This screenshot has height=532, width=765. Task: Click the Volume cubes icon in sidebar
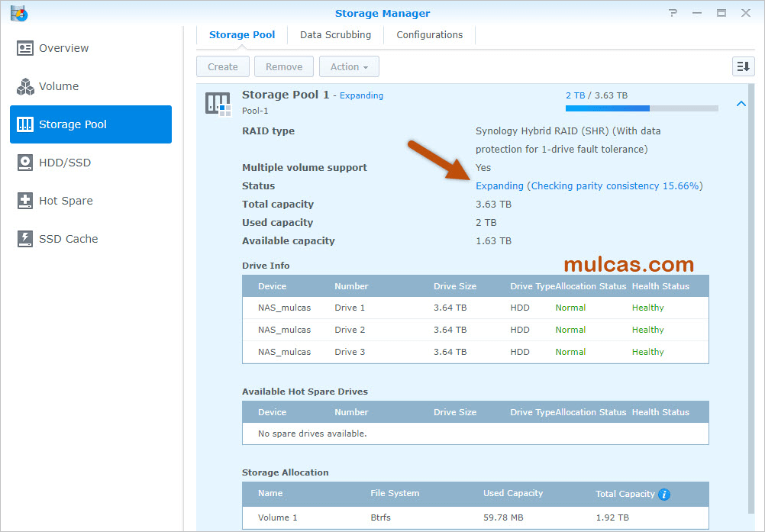point(25,86)
